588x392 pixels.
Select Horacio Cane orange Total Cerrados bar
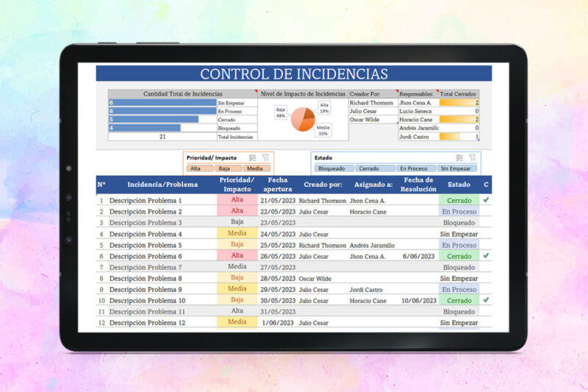[x=459, y=120]
